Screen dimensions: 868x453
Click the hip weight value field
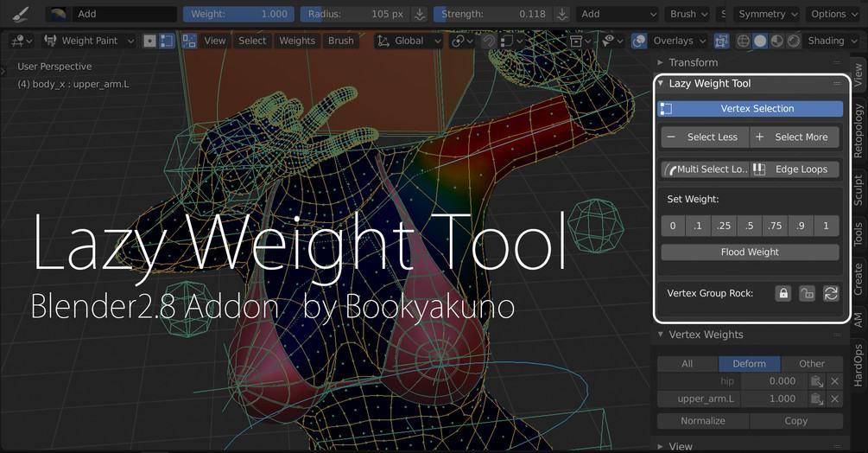tap(774, 381)
